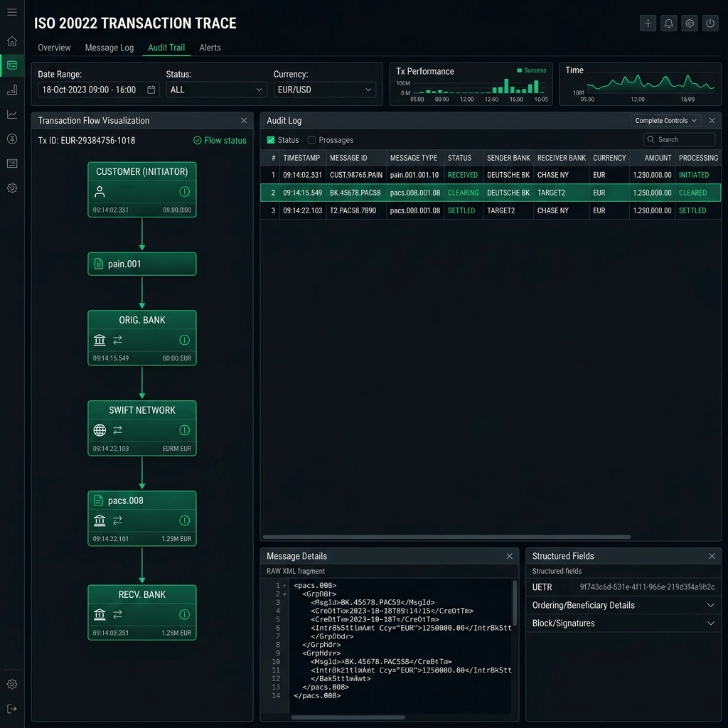Viewport: 728px width, 728px height.
Task: Click info icon on Customer (Initiator) node
Action: (184, 191)
